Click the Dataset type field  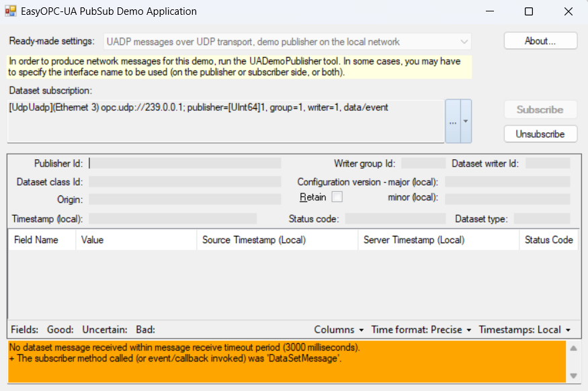point(542,218)
